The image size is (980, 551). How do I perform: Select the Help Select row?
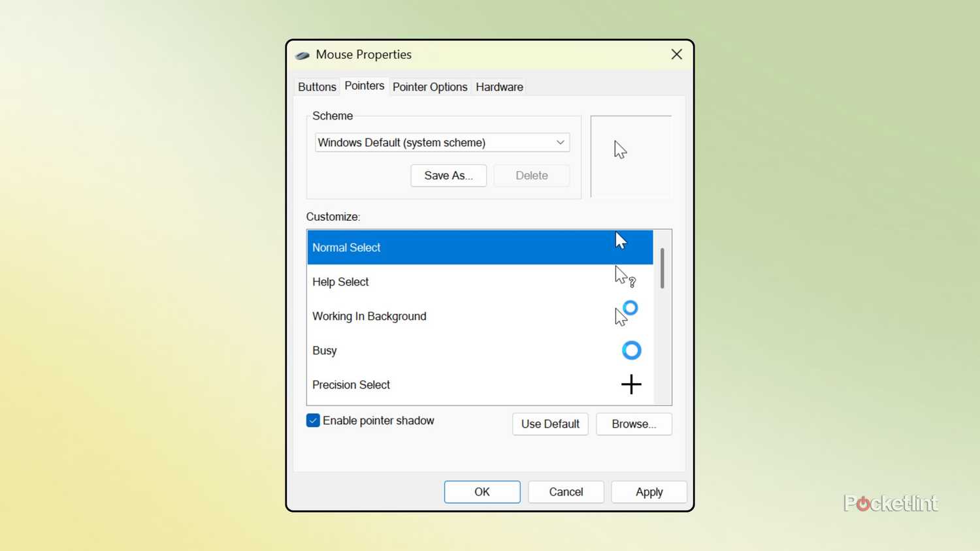[x=480, y=282]
